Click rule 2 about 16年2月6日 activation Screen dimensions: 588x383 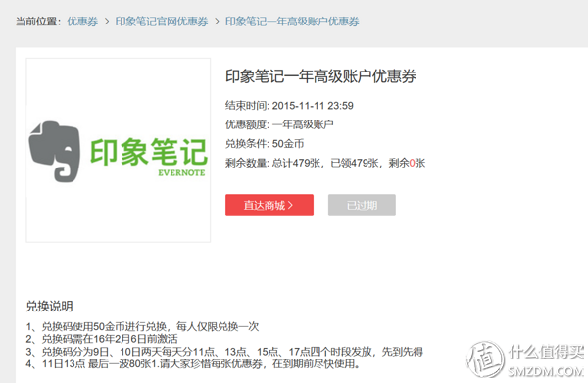[102, 339]
